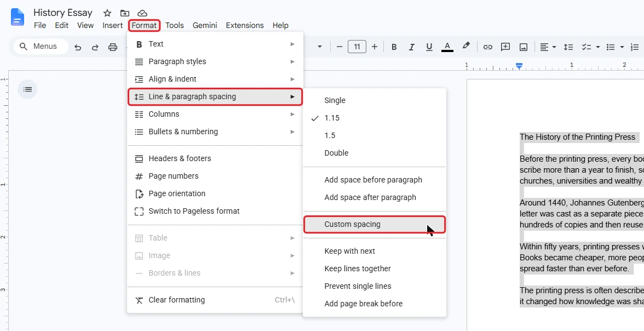Click the Undo arrow in the toolbar

coord(78,47)
